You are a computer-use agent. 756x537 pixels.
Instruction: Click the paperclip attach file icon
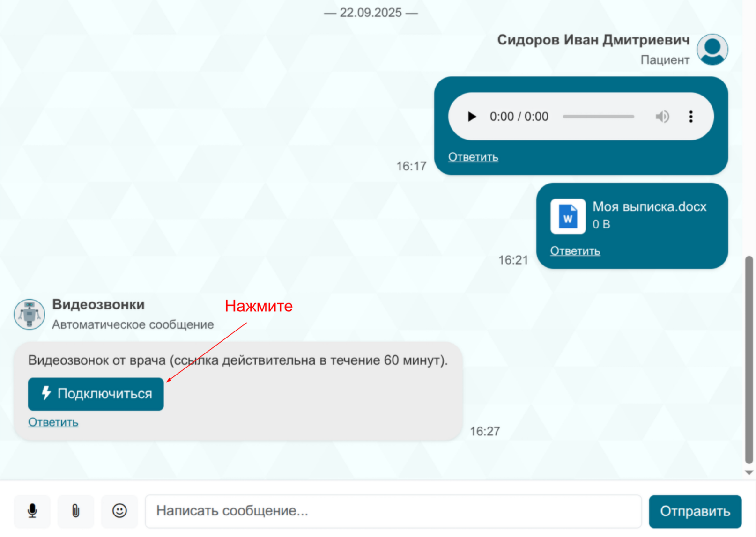click(x=75, y=511)
